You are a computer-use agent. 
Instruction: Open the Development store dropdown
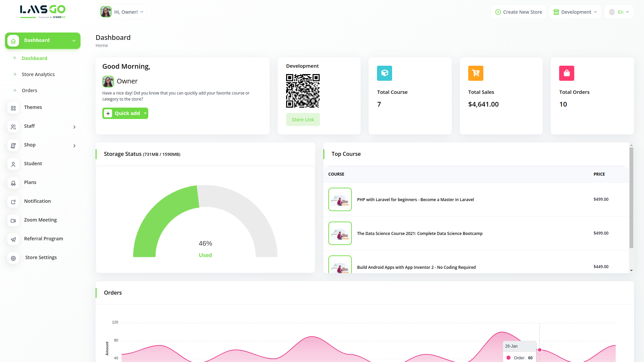pos(575,12)
